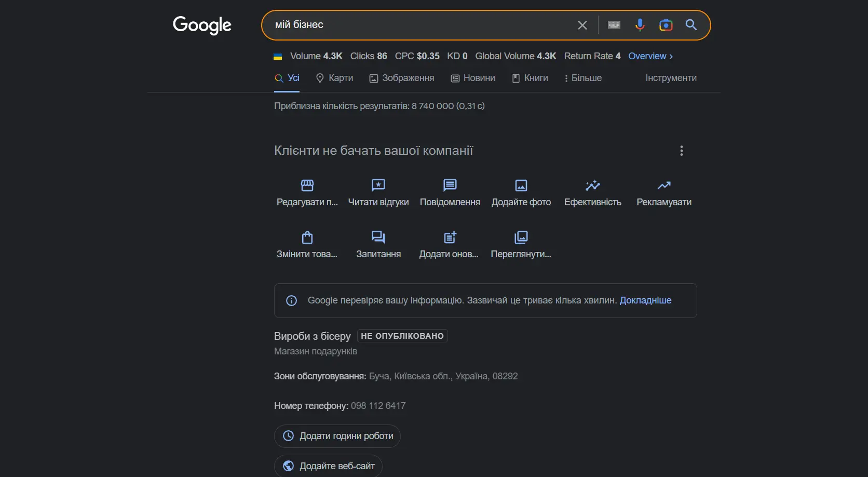Click the globe icon in Додайте веб-сайт
Viewport: 868px width, 477px height.
click(288, 466)
